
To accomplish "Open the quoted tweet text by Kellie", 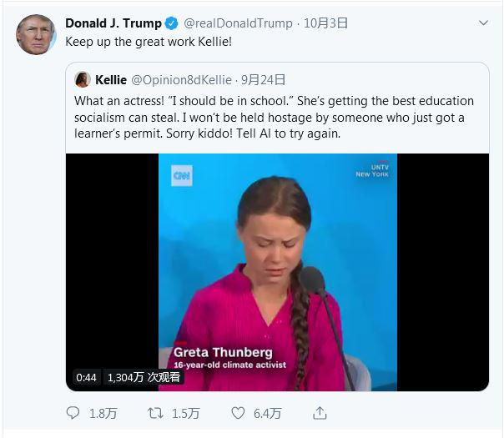I will [x=274, y=118].
